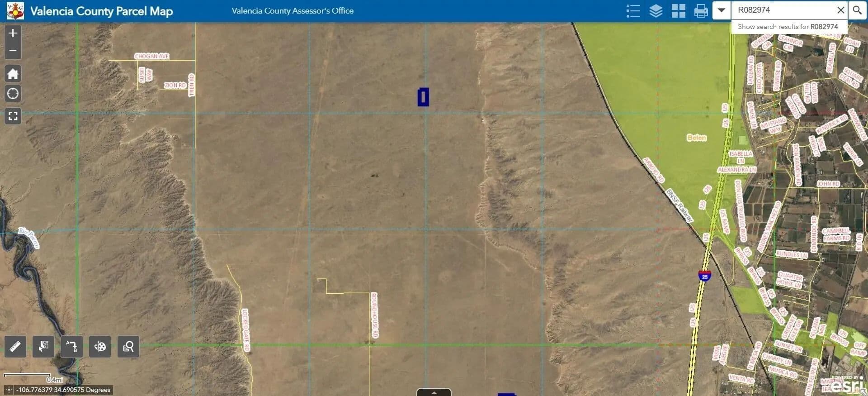Image resolution: width=868 pixels, height=396 pixels.
Task: Open the parcel Select tool
Action: [x=43, y=347]
